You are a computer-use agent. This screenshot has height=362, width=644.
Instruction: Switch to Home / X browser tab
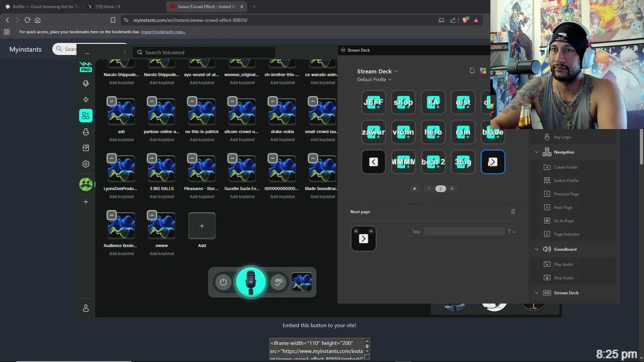pyautogui.click(x=124, y=7)
